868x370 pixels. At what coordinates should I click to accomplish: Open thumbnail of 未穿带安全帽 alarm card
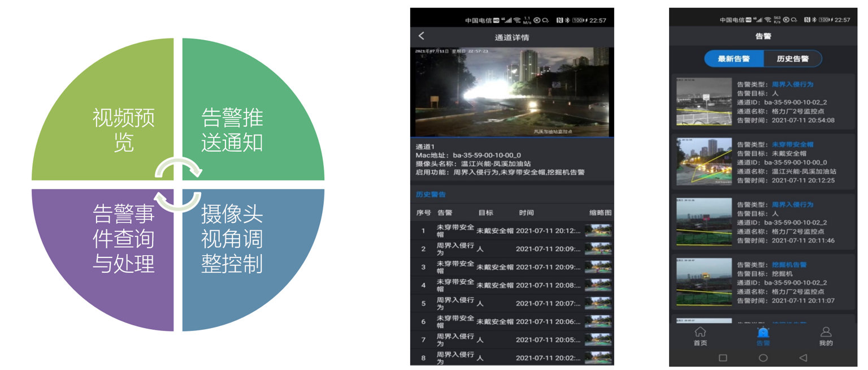pyautogui.click(x=704, y=162)
